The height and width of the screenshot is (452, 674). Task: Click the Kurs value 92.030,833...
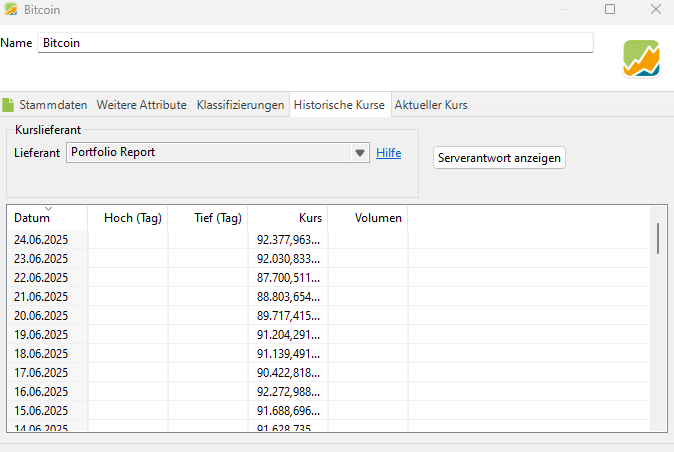[288, 258]
